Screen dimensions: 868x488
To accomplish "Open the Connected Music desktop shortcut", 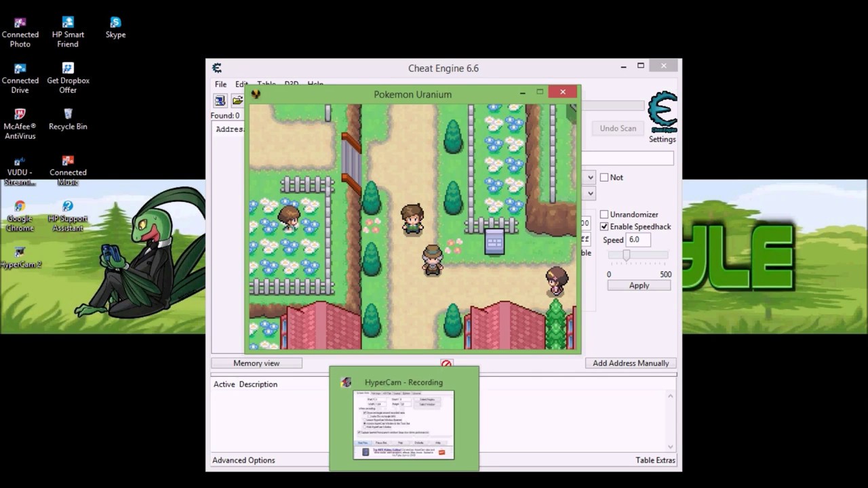I will tap(68, 171).
